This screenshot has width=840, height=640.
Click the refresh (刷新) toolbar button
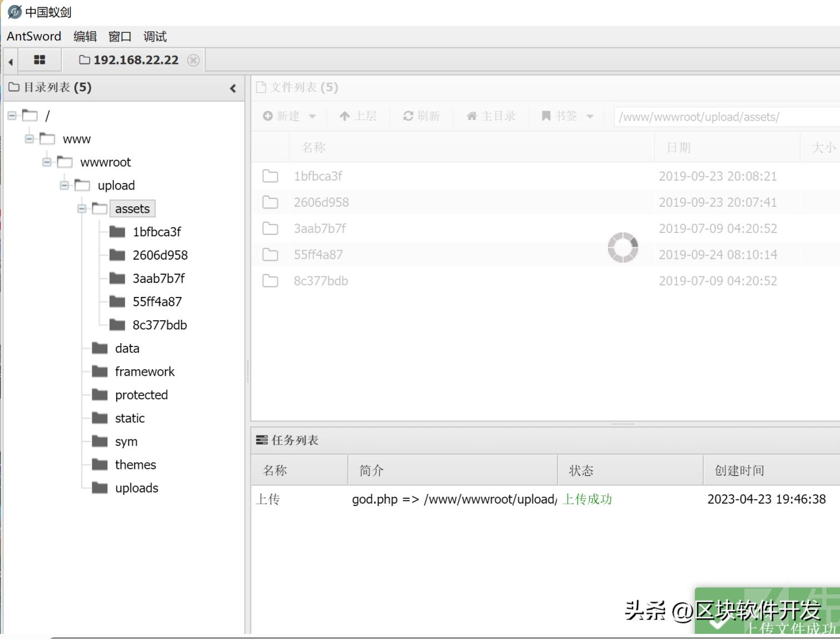point(421,116)
